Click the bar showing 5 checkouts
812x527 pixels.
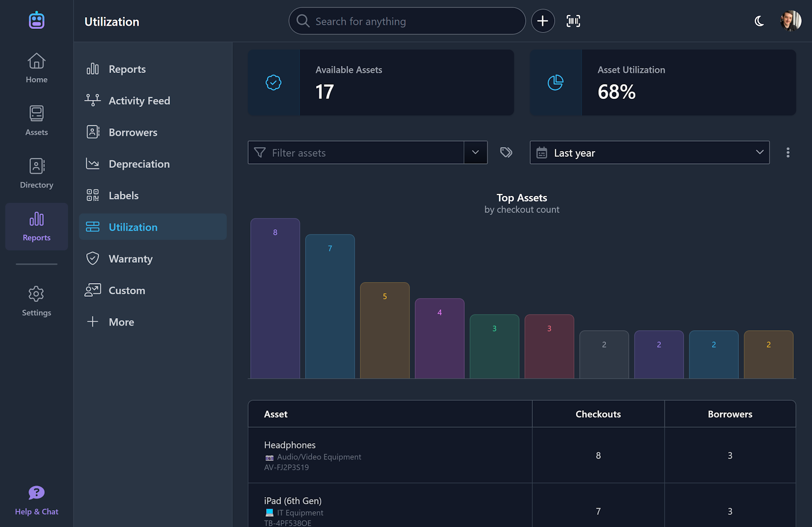[x=385, y=330]
